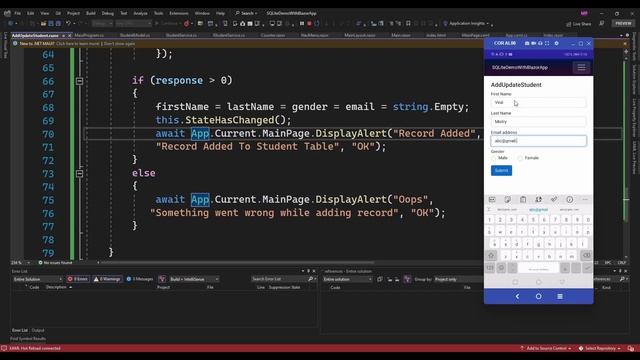Click the Search box in the title bar
The width and height of the screenshot is (640, 360).
(x=246, y=13)
